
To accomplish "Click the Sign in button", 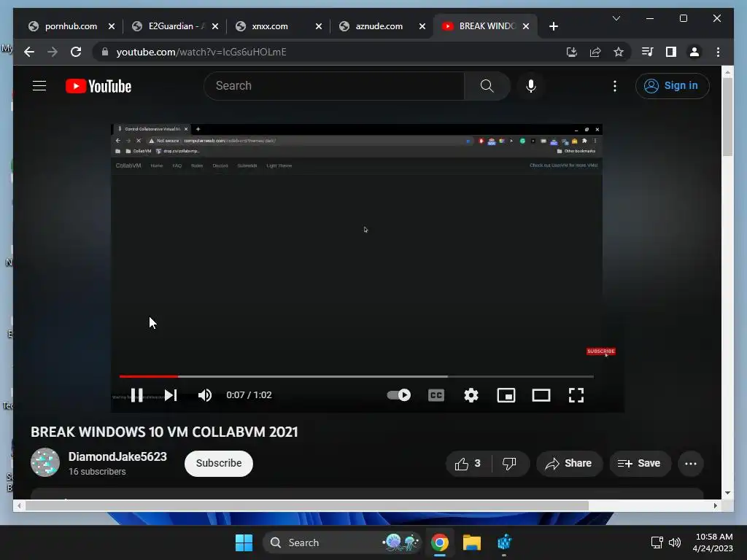I will (672, 86).
